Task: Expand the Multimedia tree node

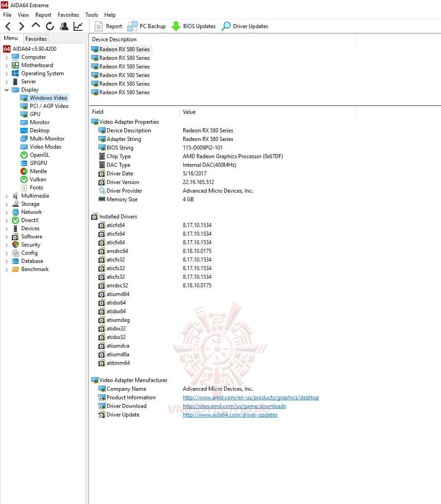Action: click(x=6, y=196)
